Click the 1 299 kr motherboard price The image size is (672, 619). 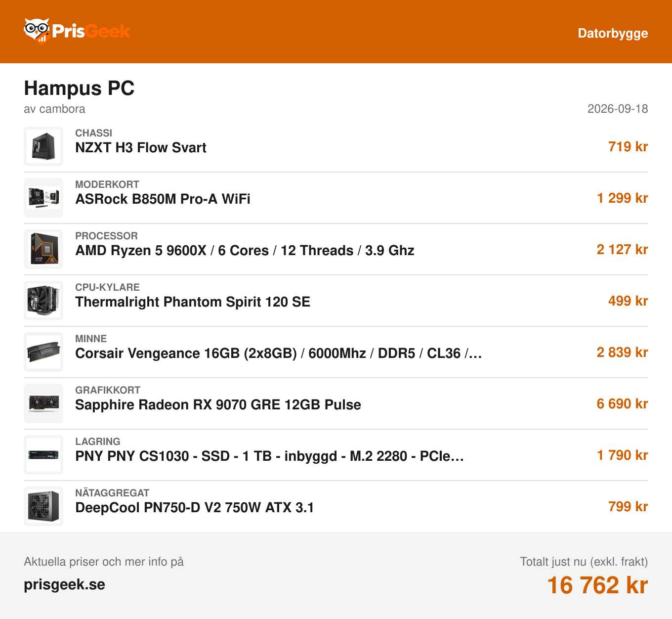click(623, 198)
